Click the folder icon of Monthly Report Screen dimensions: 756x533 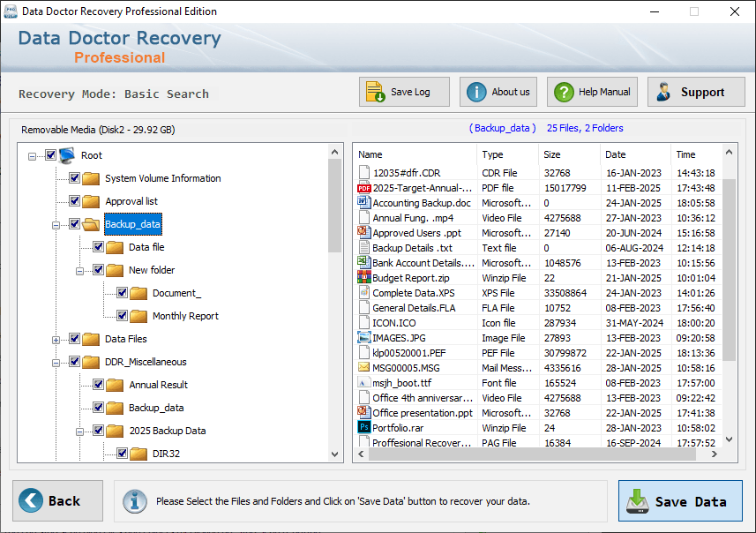(x=138, y=316)
